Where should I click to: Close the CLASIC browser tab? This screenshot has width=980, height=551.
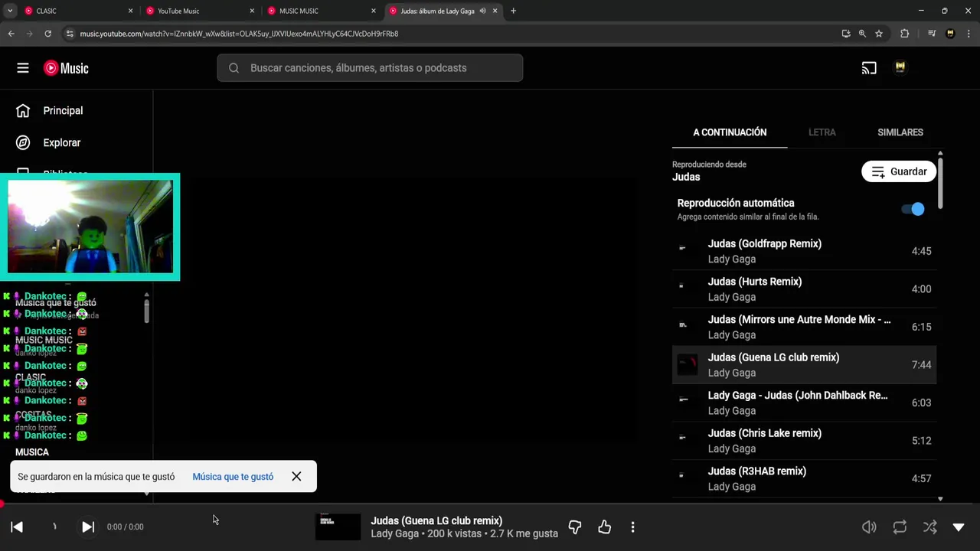130,11
